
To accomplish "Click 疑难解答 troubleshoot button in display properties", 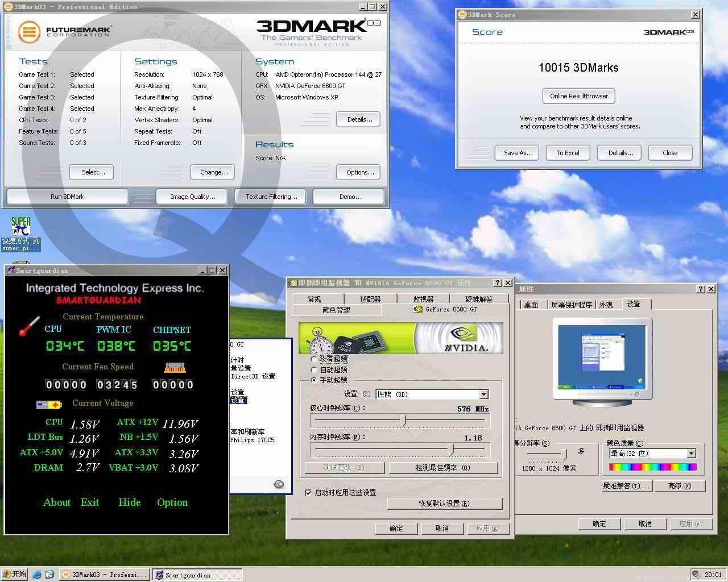I will click(x=626, y=486).
